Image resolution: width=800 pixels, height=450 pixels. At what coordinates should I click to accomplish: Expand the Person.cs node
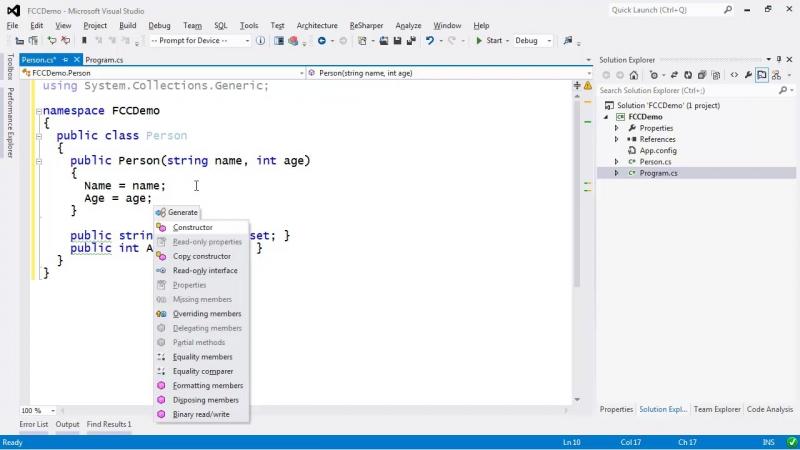(616, 162)
